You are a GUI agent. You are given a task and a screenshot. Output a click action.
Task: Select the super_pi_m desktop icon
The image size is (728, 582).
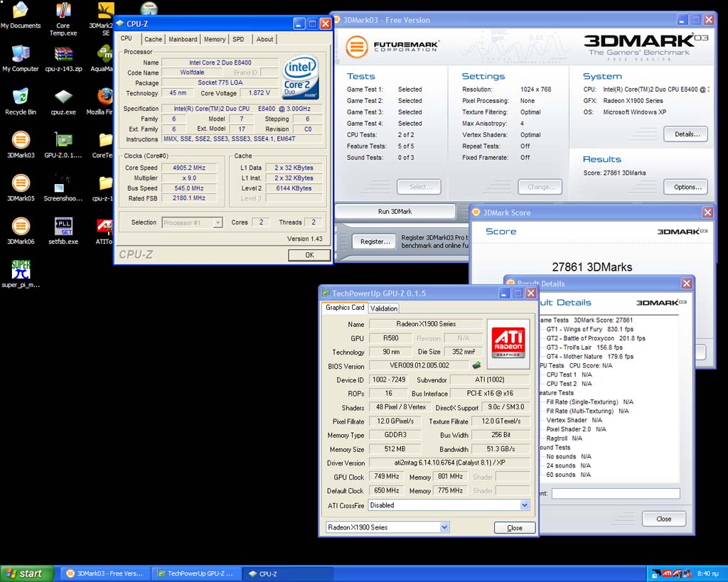pyautogui.click(x=21, y=274)
